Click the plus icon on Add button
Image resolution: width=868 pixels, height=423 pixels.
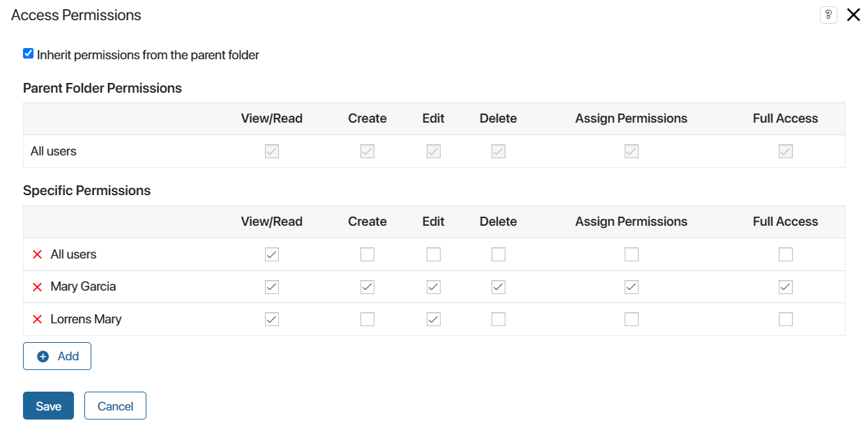(x=43, y=357)
